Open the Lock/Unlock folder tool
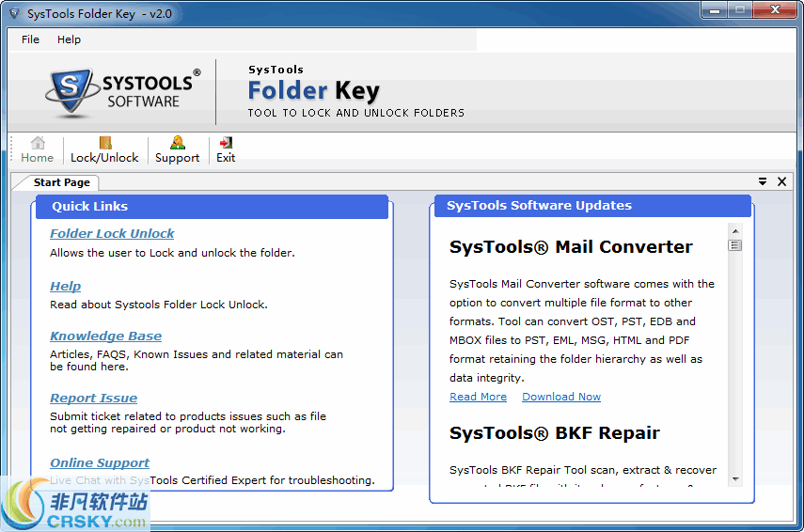Screen dimensions: 804x532 (x=104, y=149)
